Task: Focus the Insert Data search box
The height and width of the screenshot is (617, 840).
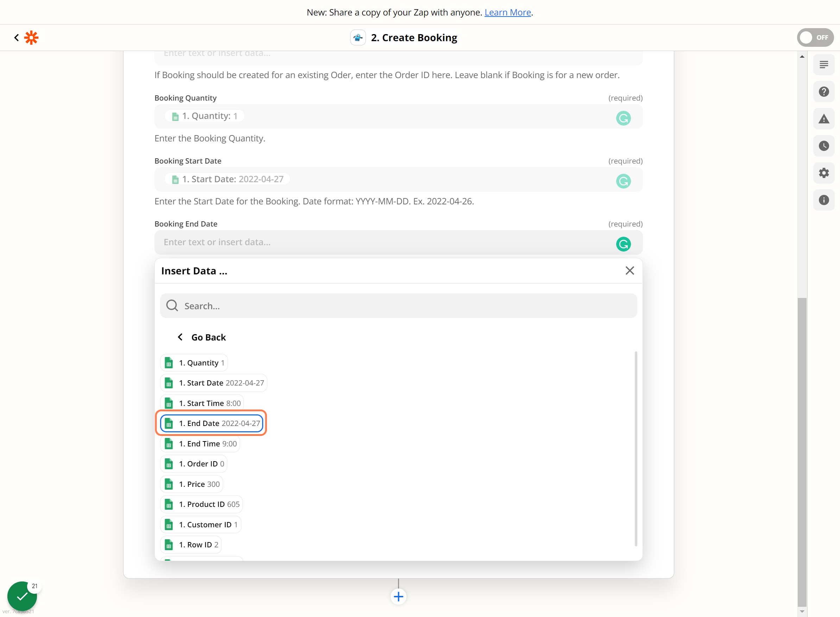Action: (398, 306)
